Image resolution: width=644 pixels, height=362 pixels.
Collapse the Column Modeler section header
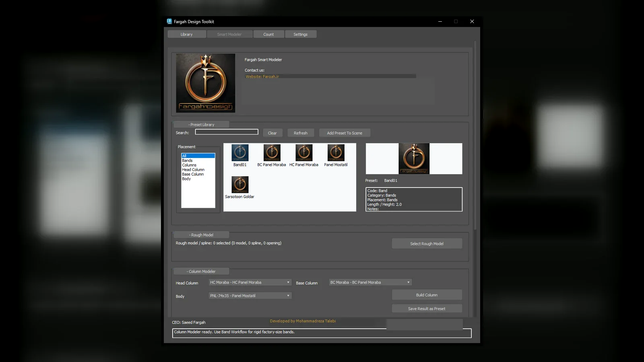[x=201, y=271]
